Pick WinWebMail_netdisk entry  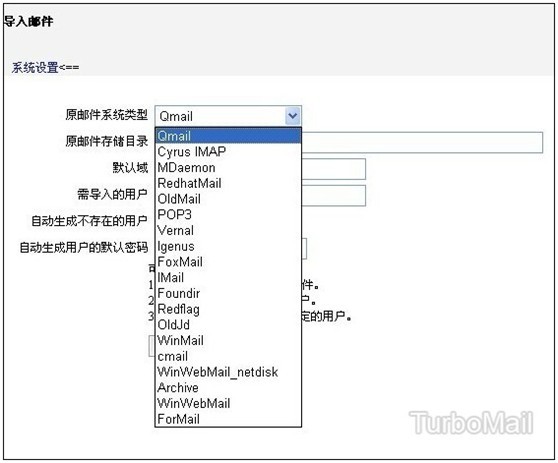click(228, 372)
